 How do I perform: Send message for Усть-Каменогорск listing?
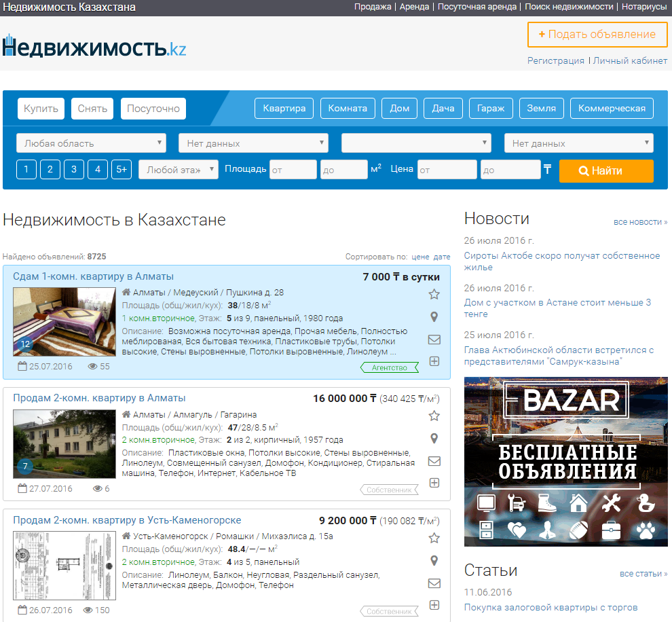434,583
